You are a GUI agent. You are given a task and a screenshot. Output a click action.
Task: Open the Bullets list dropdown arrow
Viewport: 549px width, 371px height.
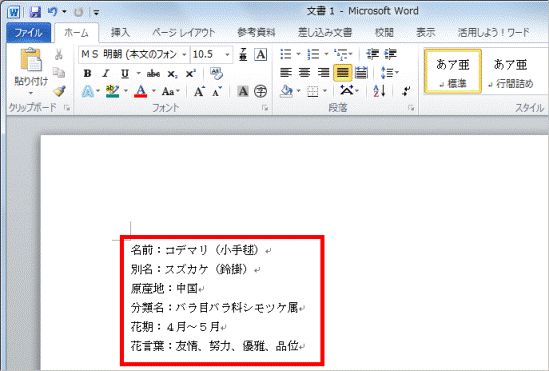point(299,54)
